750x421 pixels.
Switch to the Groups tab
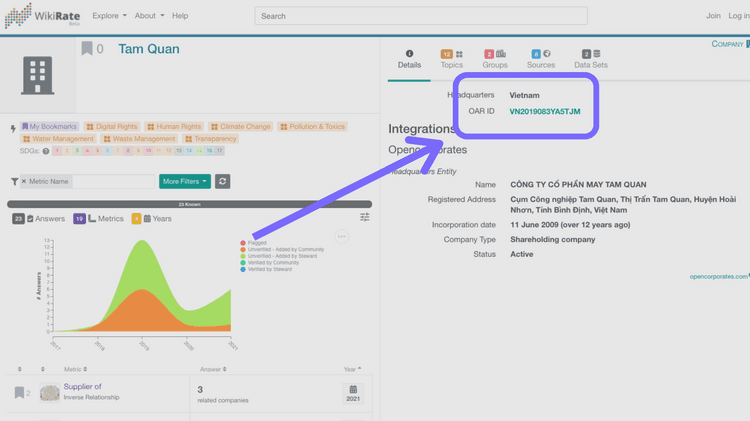pos(495,59)
